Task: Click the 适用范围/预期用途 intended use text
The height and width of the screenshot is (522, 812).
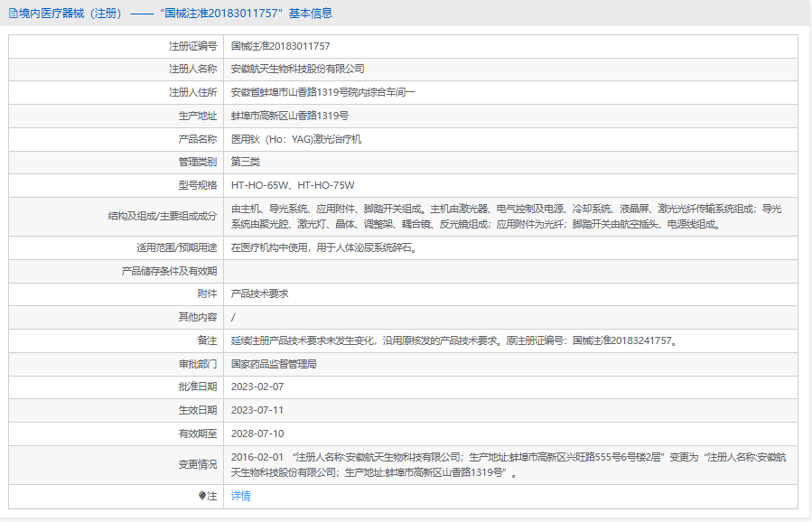Action: point(323,247)
